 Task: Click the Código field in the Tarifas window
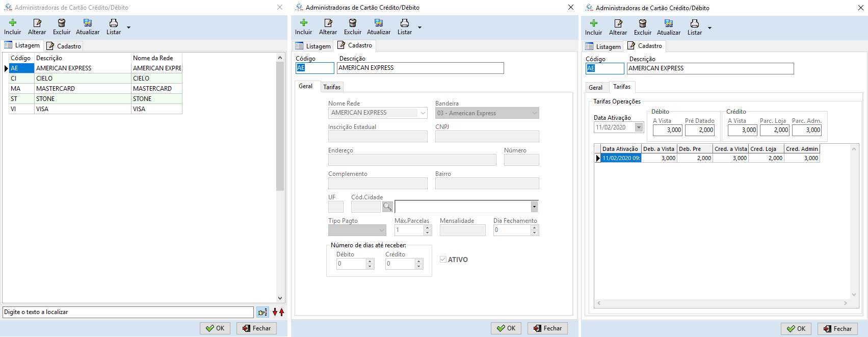[605, 68]
